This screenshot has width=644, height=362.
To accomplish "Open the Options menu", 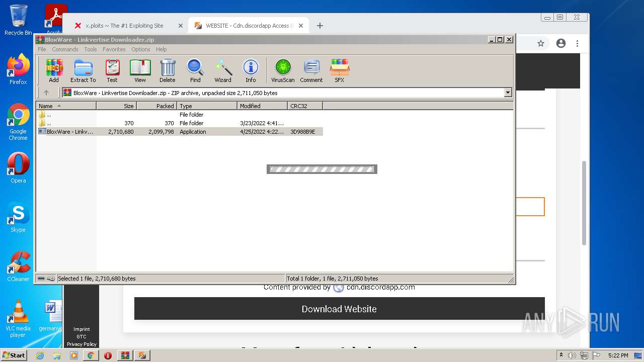I will [x=141, y=49].
